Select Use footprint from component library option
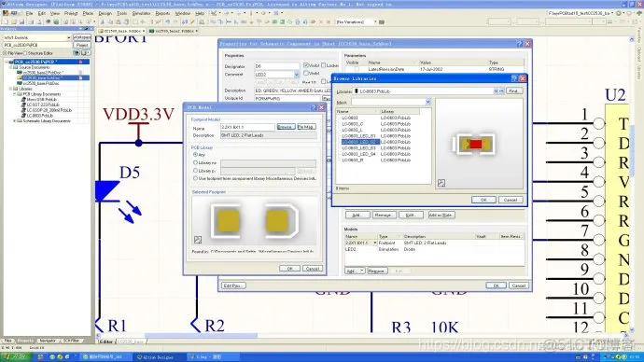Image resolution: width=644 pixels, height=362 pixels. coord(195,178)
